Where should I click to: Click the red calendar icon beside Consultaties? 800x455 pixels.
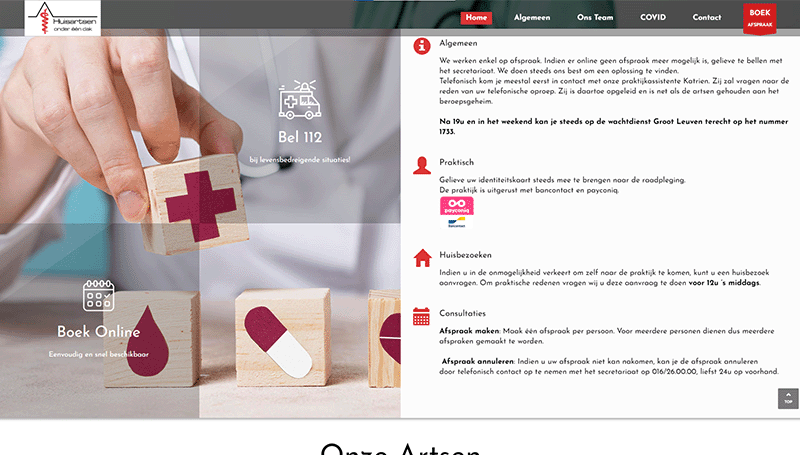click(421, 316)
